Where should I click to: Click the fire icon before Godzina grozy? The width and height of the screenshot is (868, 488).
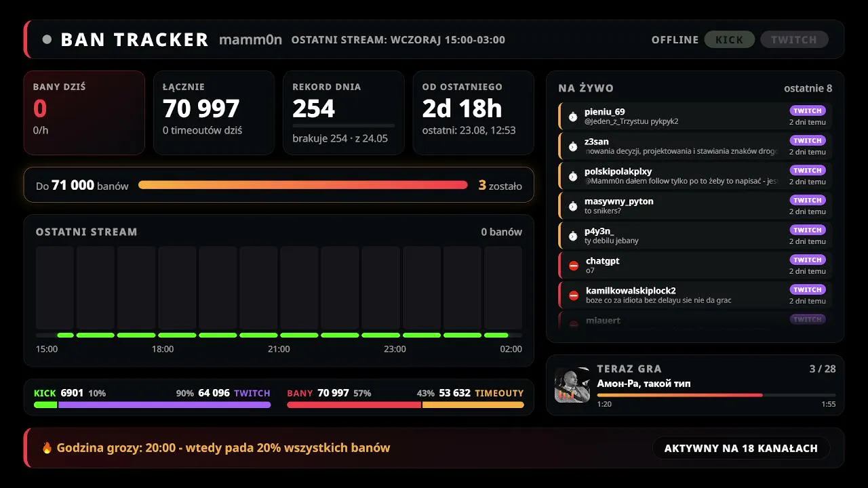(47, 447)
